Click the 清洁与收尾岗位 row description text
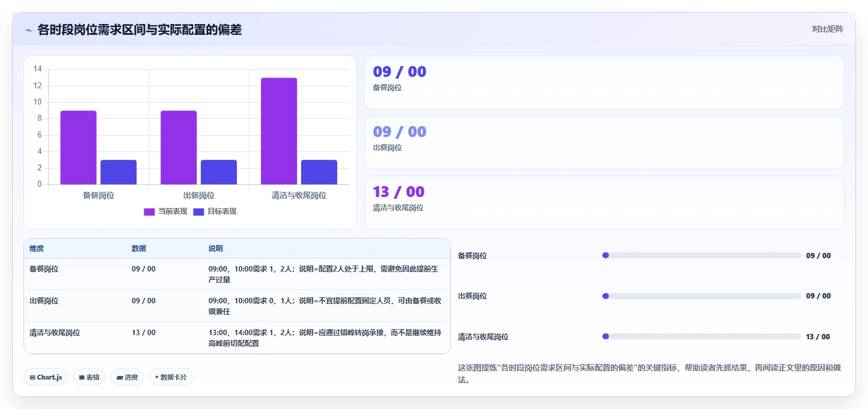 pos(326,338)
